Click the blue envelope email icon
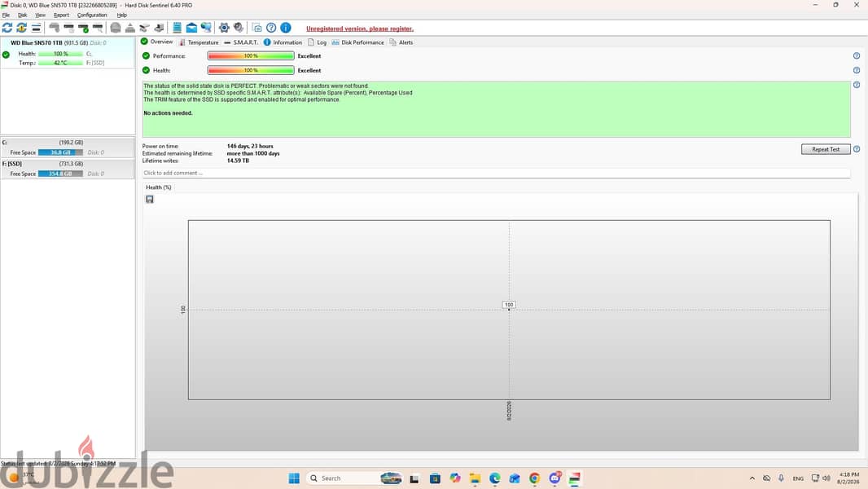This screenshot has width=868, height=489. pyautogui.click(x=191, y=28)
